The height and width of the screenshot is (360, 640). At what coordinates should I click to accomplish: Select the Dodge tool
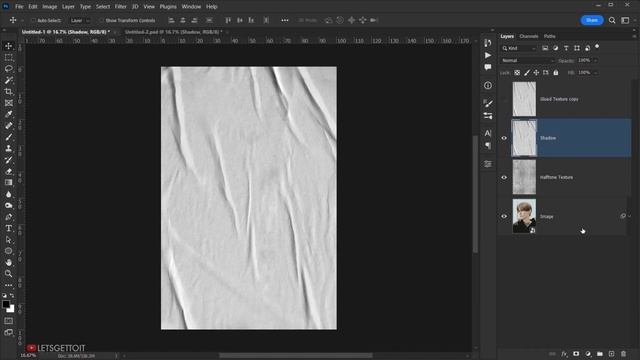[x=9, y=205]
